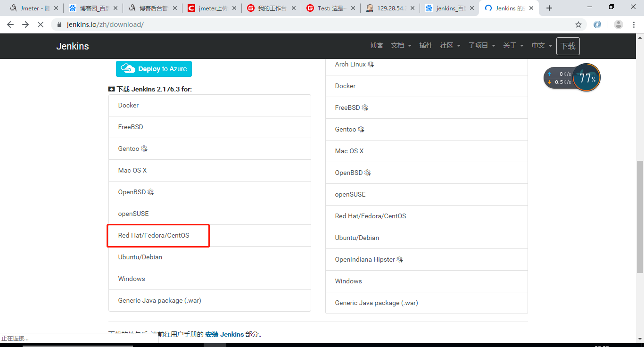Image resolution: width=644 pixels, height=347 pixels.
Task: Click the back navigation arrow
Action: coord(10,24)
